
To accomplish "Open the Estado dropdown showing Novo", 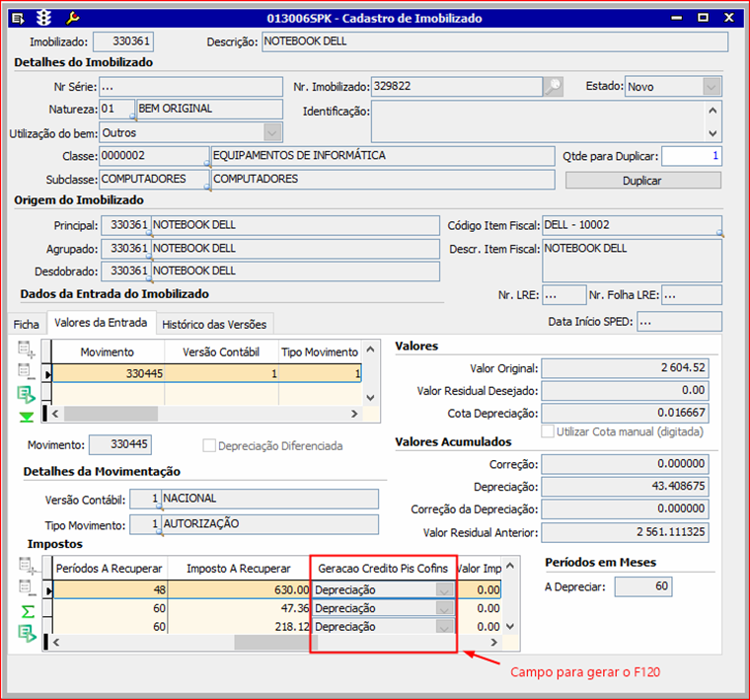I will (x=712, y=87).
